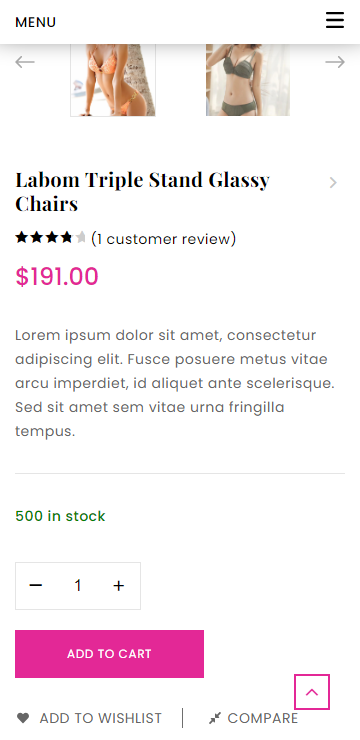Open the hamburger menu icon

point(335,20)
